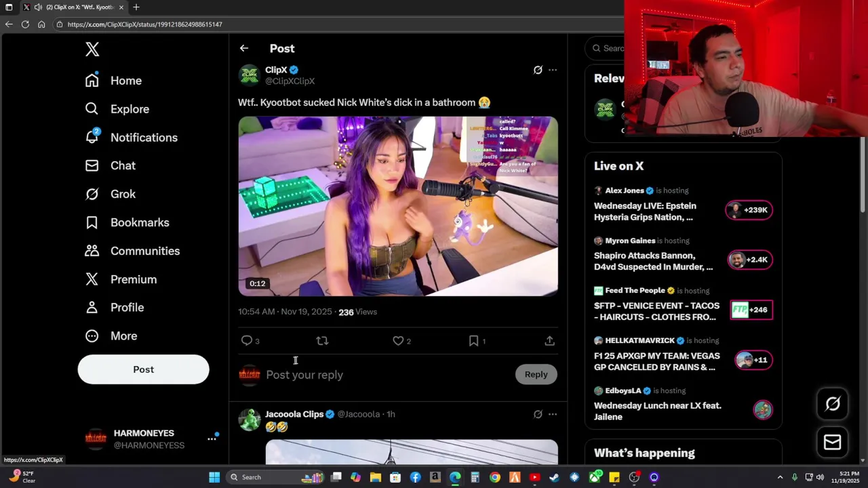Click the large Post button in sidebar

pyautogui.click(x=143, y=369)
